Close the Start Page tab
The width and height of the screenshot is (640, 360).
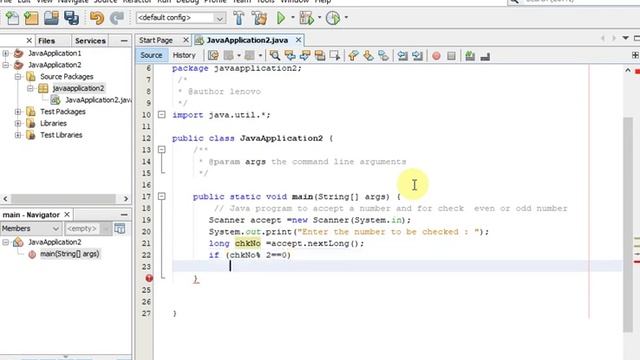[x=186, y=40]
